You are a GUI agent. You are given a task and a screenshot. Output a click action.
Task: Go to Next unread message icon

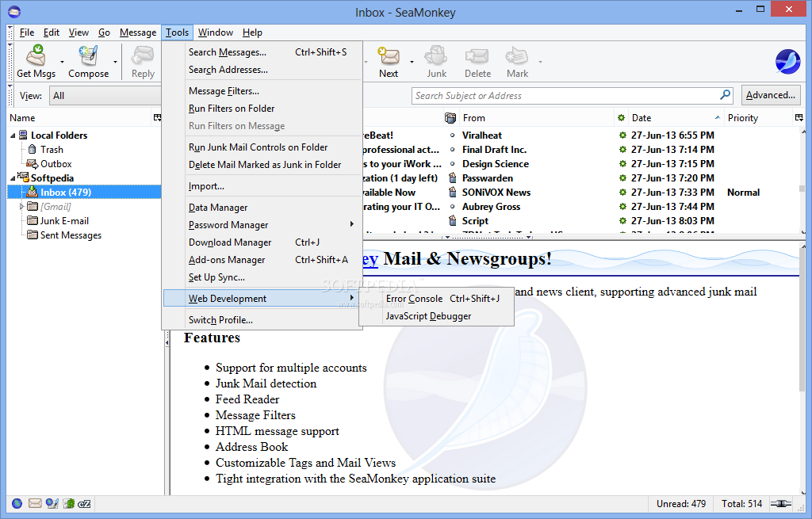click(389, 55)
